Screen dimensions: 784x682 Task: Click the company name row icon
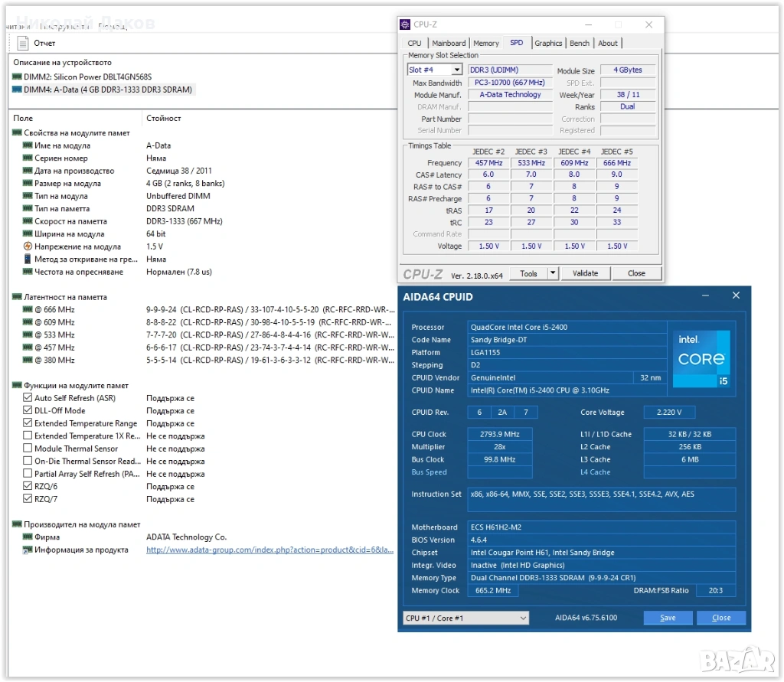[28, 537]
